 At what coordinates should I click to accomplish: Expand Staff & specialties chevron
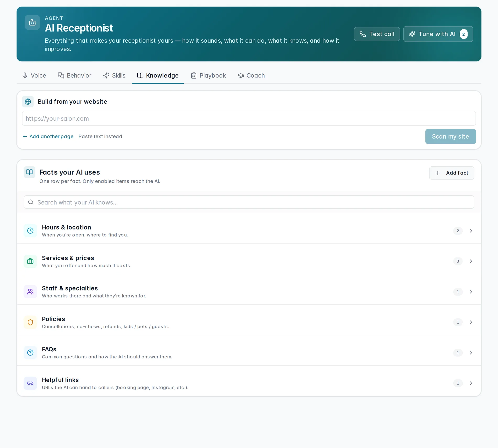tap(471, 292)
